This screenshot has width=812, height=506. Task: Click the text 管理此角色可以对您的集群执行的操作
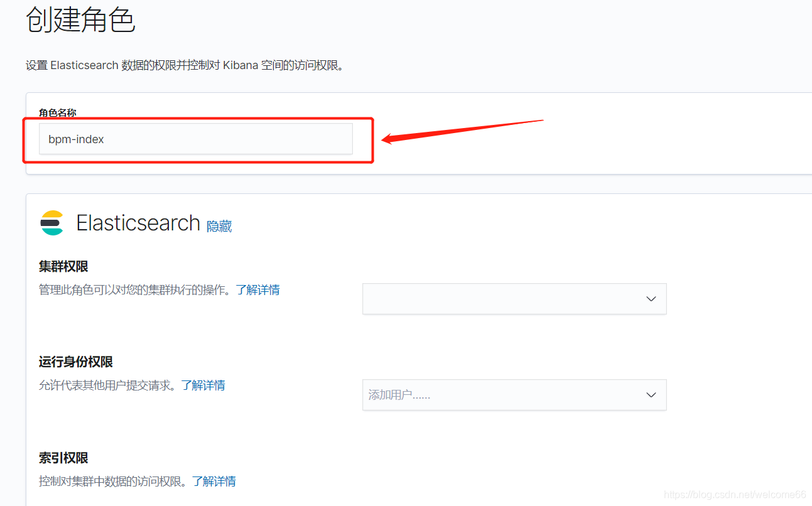pyautogui.click(x=135, y=290)
